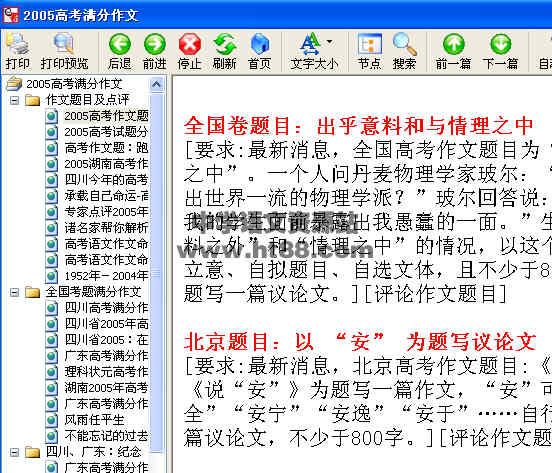552x473 pixels.
Task: Open Search (搜索) tool
Action: (x=404, y=51)
